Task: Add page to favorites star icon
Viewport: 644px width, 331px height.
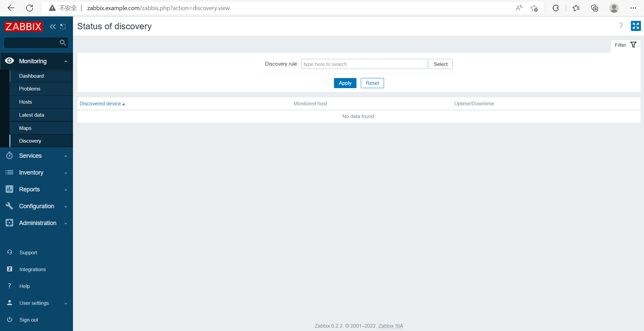Action: 534,8
